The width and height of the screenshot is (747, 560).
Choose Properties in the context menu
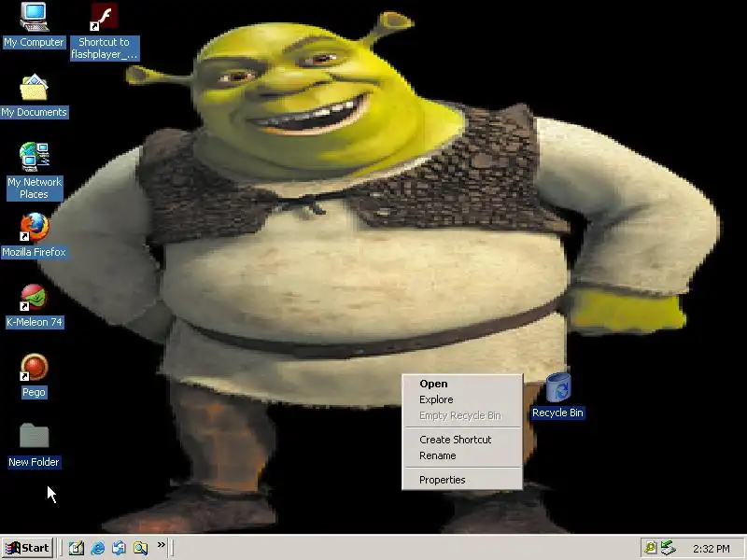click(x=462, y=480)
